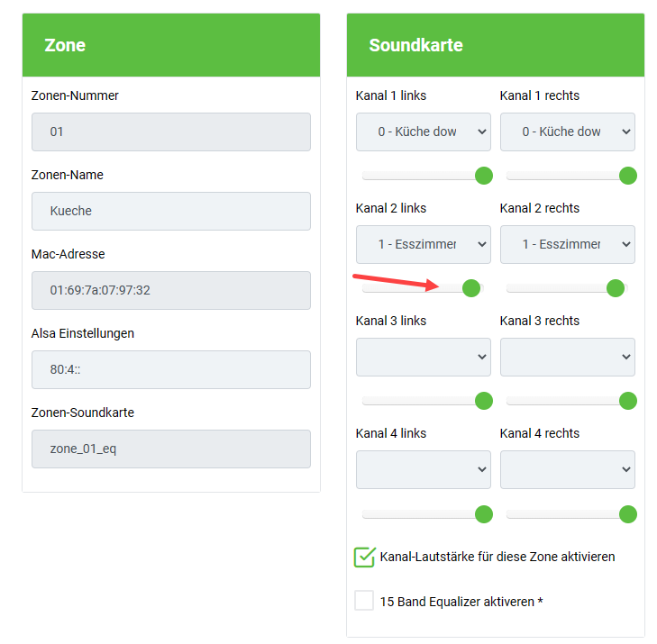
Task: Click the Zonen-Nummer field
Action: [171, 132]
